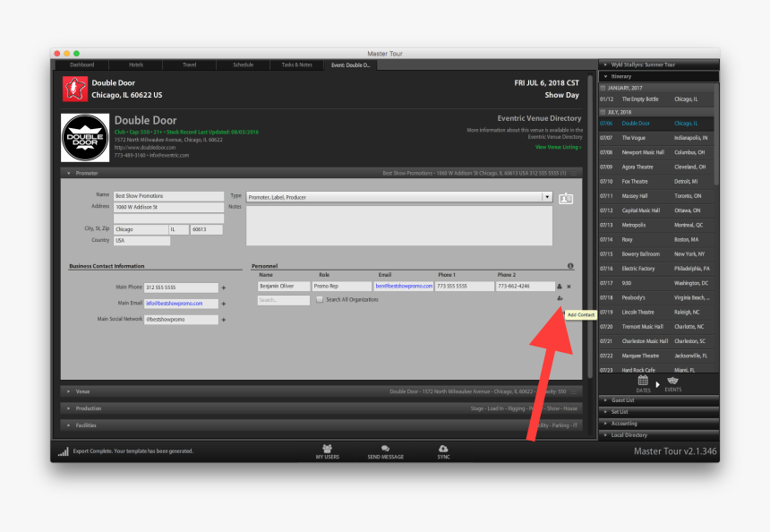Expand the Venue section
Image resolution: width=770 pixels, height=532 pixels.
tap(67, 391)
